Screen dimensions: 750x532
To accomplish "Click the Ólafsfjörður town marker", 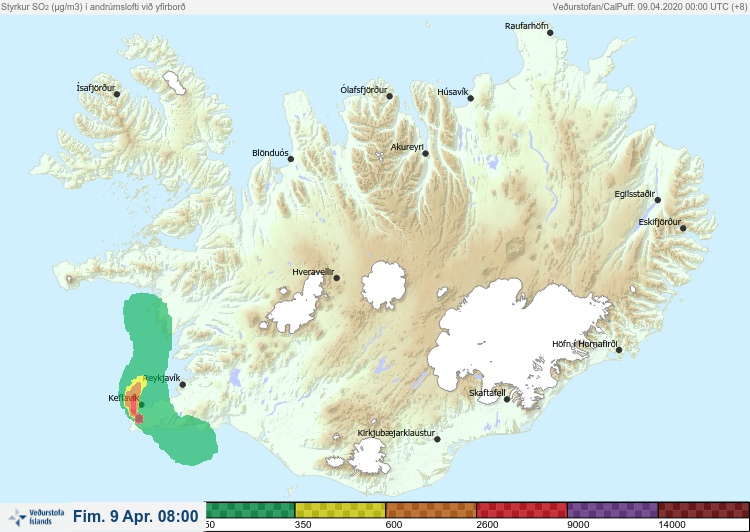I will [389, 96].
